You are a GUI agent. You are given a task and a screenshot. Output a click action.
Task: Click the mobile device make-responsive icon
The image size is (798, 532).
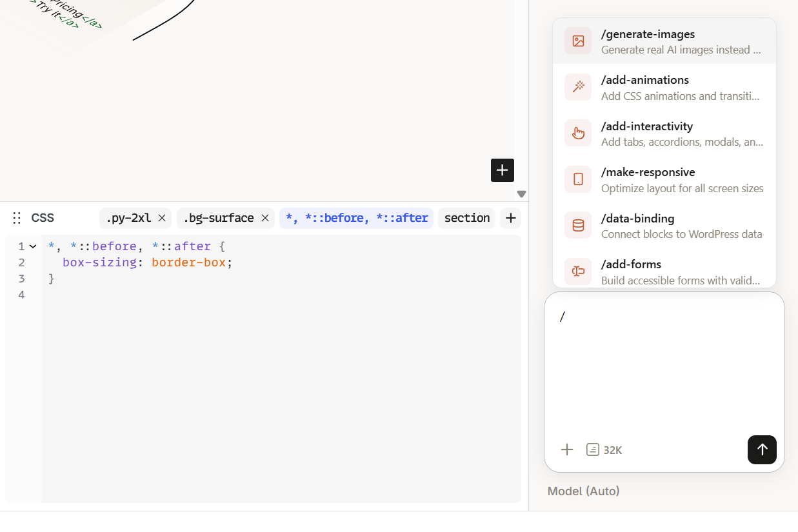click(x=578, y=179)
